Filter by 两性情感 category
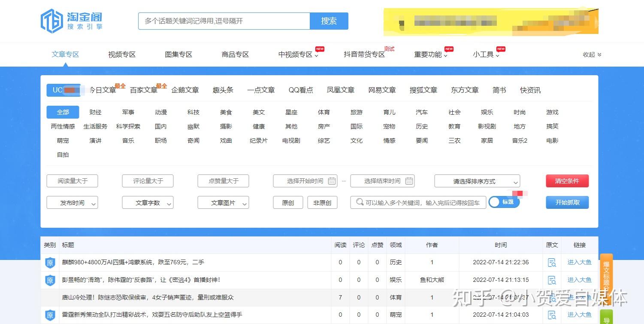 point(63,126)
